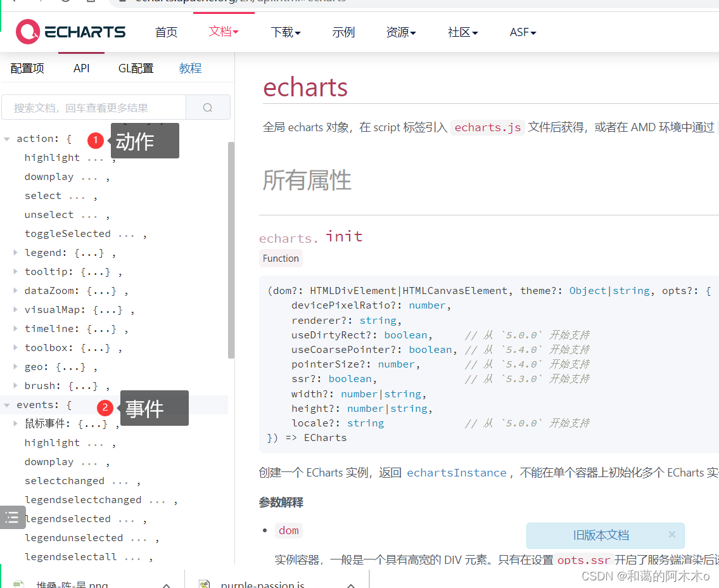719x588 pixels.
Task: Select highlight under action
Action: click(52, 158)
